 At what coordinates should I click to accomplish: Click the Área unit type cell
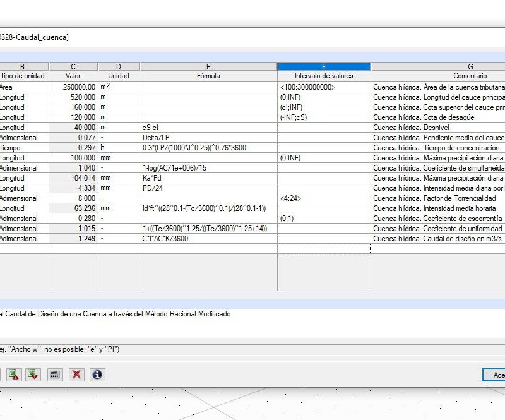(x=24, y=87)
